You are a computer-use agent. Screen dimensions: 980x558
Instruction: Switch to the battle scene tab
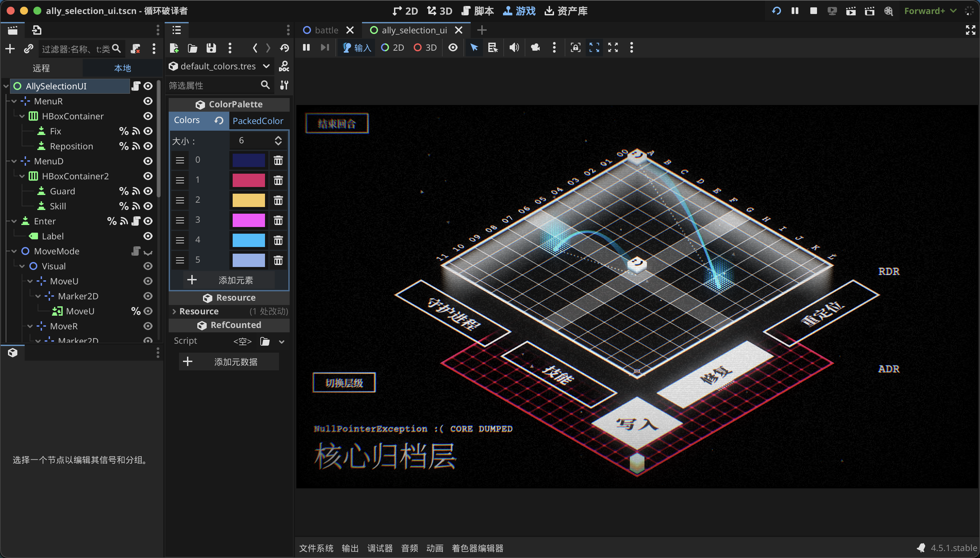pos(326,30)
